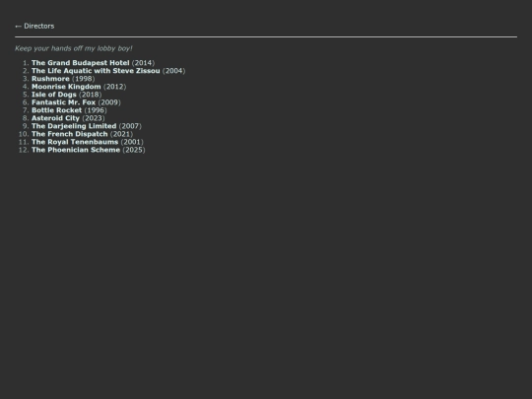Image resolution: width=532 pixels, height=399 pixels.
Task: Click the year (1996) text
Action: pos(96,110)
